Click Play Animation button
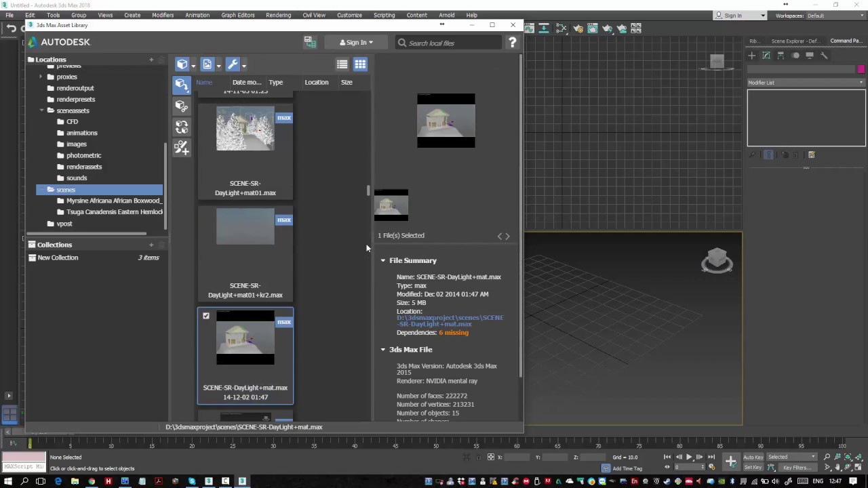Viewport: 868px width, 488px height. click(x=689, y=457)
